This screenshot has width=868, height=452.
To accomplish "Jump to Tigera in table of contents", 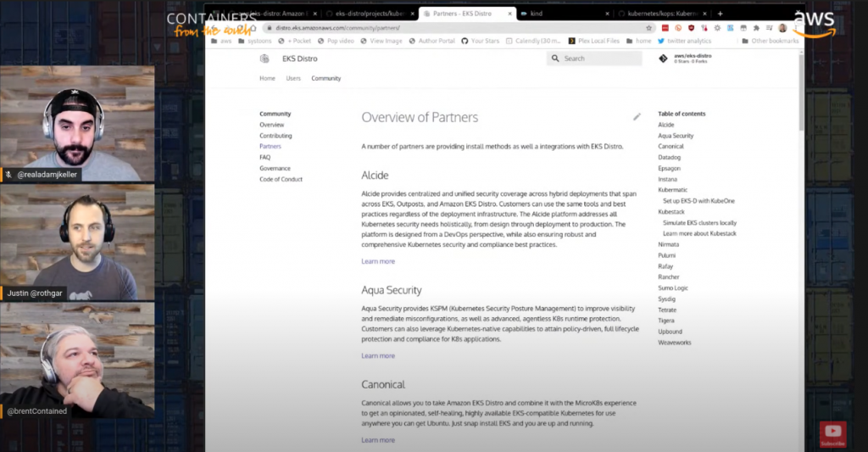I will click(x=666, y=321).
